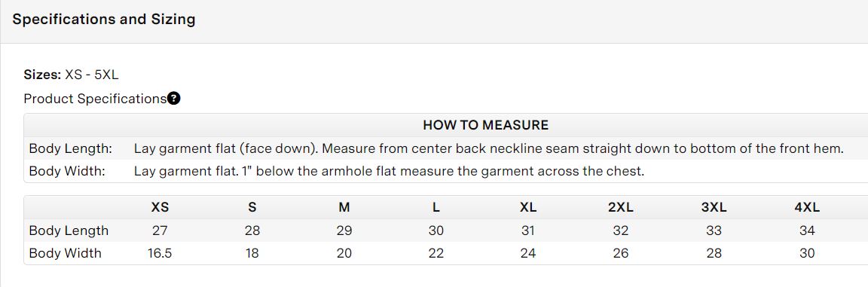Select the L size column header

(x=436, y=208)
